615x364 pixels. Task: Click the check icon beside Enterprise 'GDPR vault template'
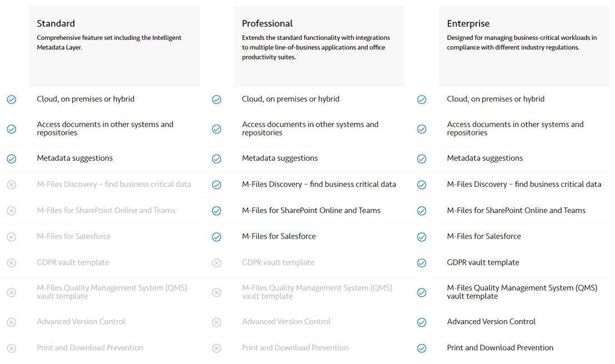(422, 263)
